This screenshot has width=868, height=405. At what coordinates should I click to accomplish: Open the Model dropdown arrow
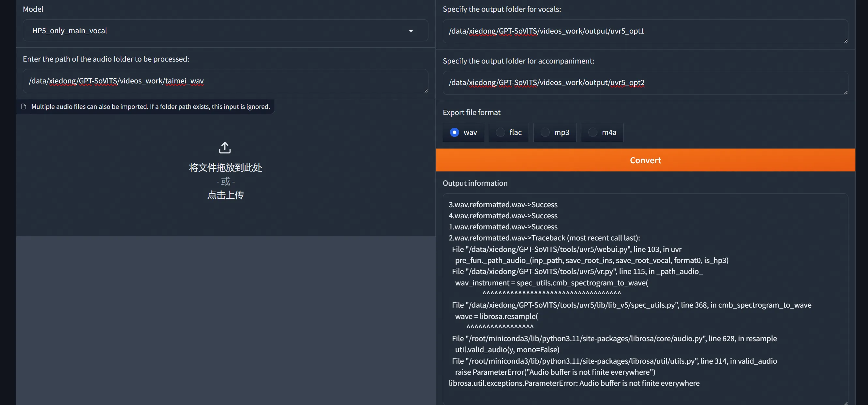pos(411,31)
